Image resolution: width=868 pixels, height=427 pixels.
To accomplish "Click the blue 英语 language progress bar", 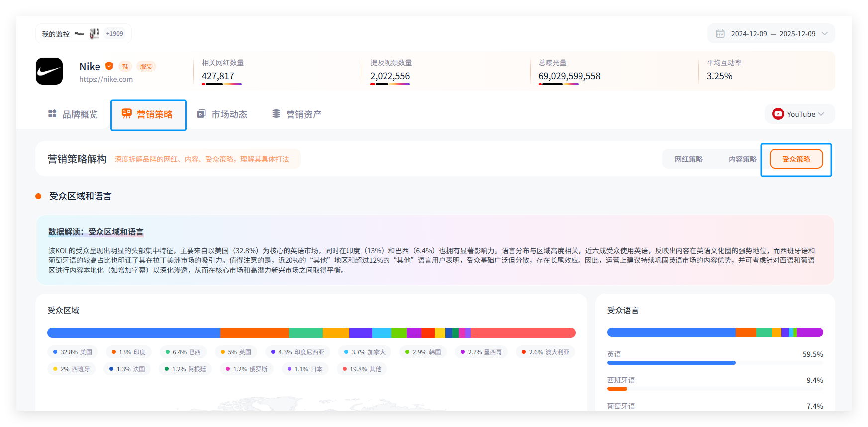I will [671, 363].
